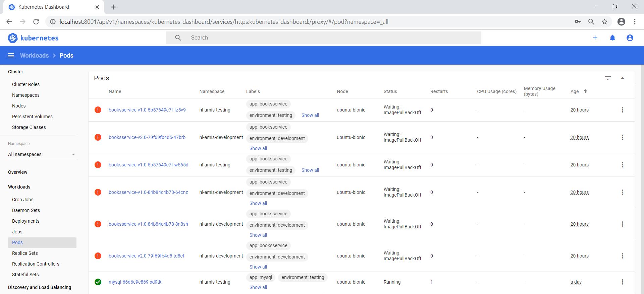
Task: Open actions menu for mysql-66d6c9c869-xd9tk pod
Action: [x=623, y=282]
